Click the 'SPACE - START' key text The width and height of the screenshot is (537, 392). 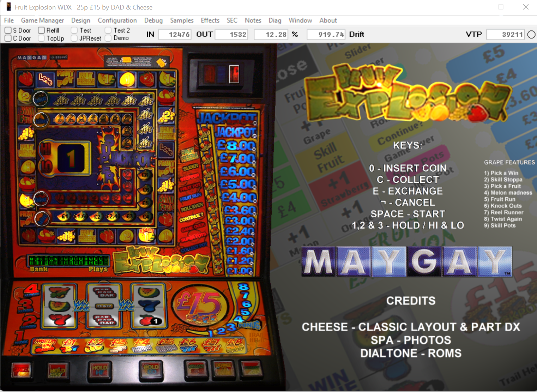(408, 214)
